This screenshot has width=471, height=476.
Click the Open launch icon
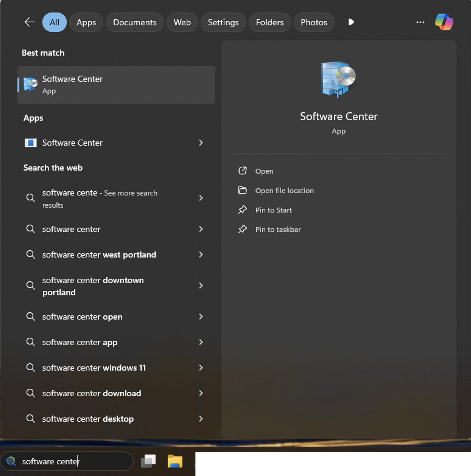(242, 171)
